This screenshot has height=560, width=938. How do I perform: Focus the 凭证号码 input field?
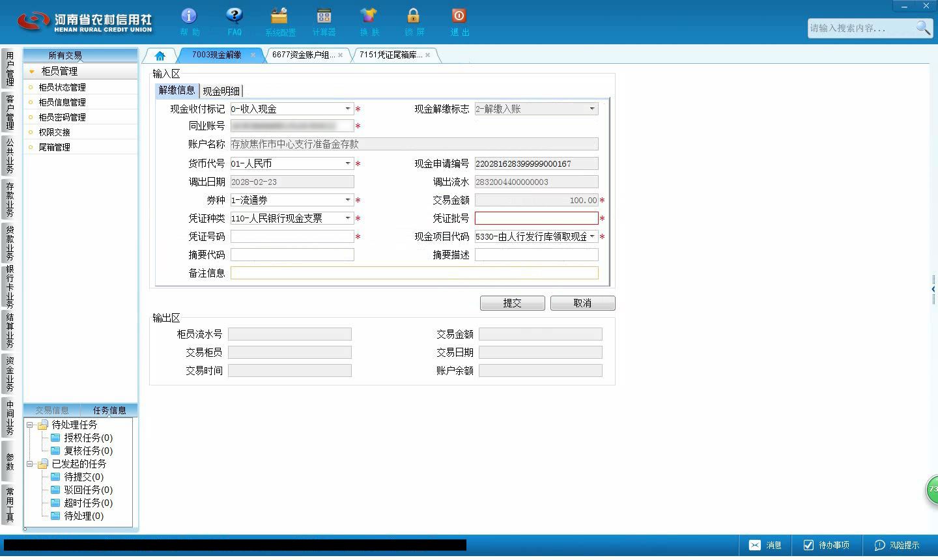tap(292, 236)
